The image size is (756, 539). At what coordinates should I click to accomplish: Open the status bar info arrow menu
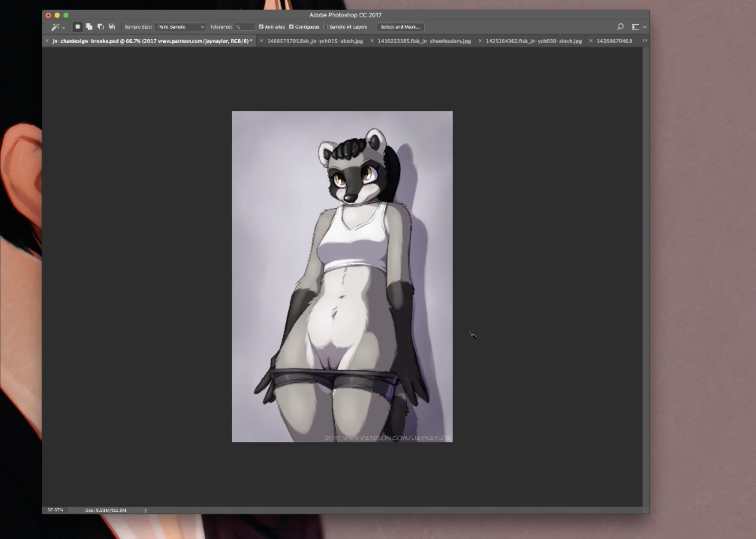(146, 510)
